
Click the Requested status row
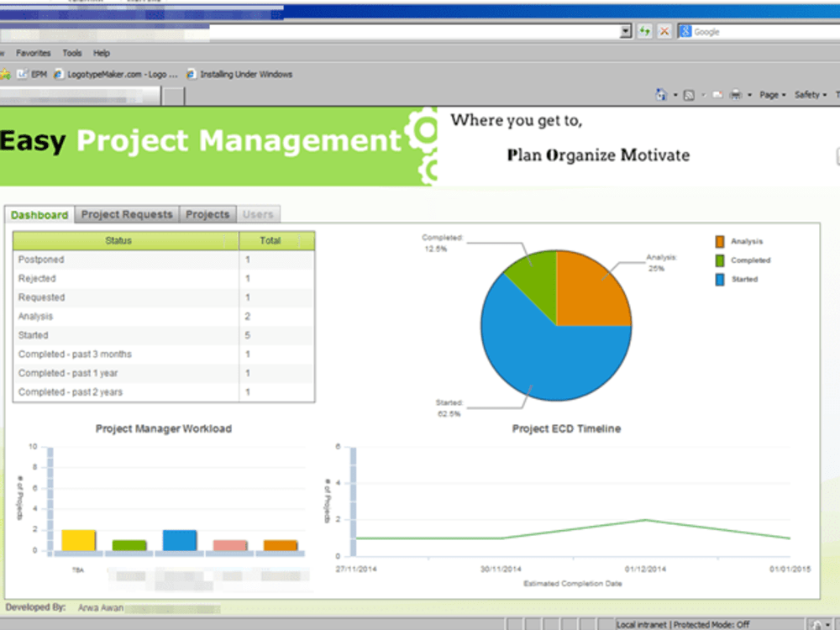point(164,297)
